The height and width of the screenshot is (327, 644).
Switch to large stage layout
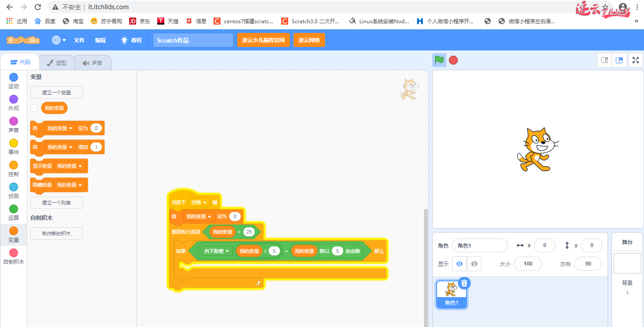619,60
